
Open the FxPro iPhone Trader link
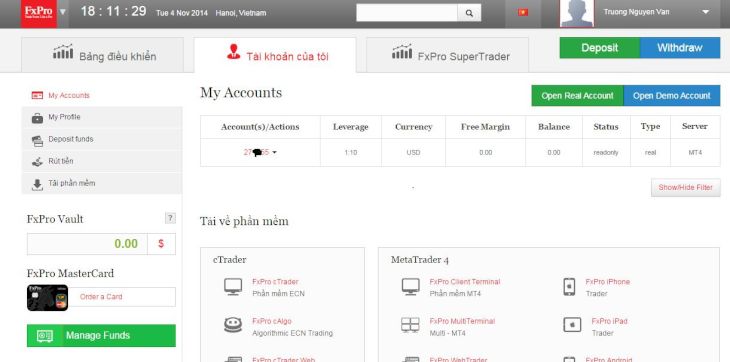click(x=608, y=282)
